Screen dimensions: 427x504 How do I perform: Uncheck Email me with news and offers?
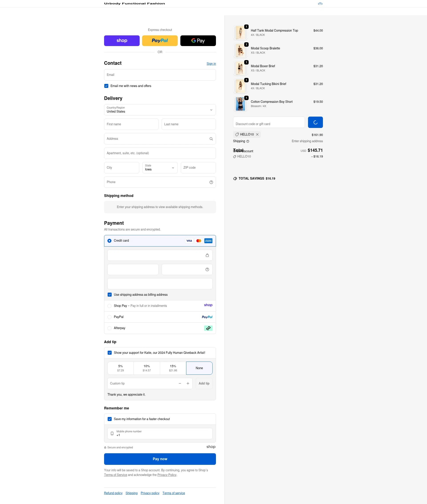[106, 86]
